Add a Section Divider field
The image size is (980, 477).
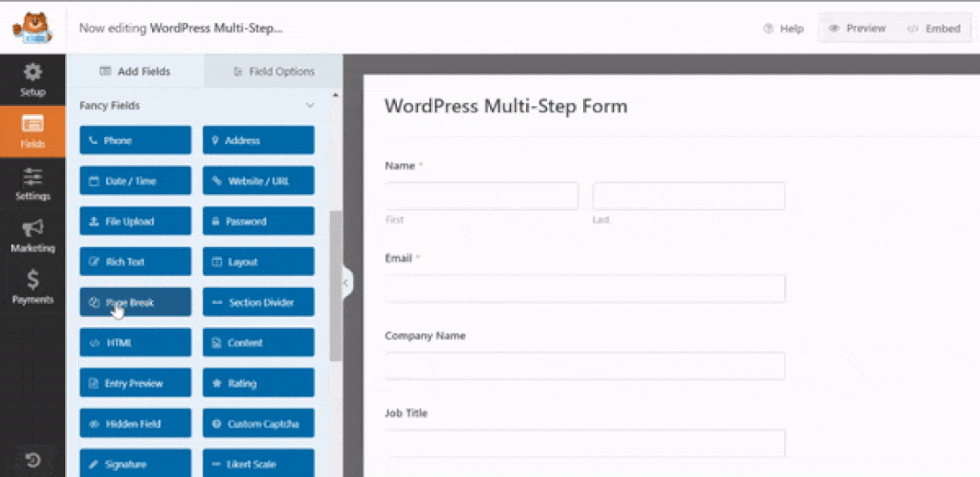click(x=258, y=302)
